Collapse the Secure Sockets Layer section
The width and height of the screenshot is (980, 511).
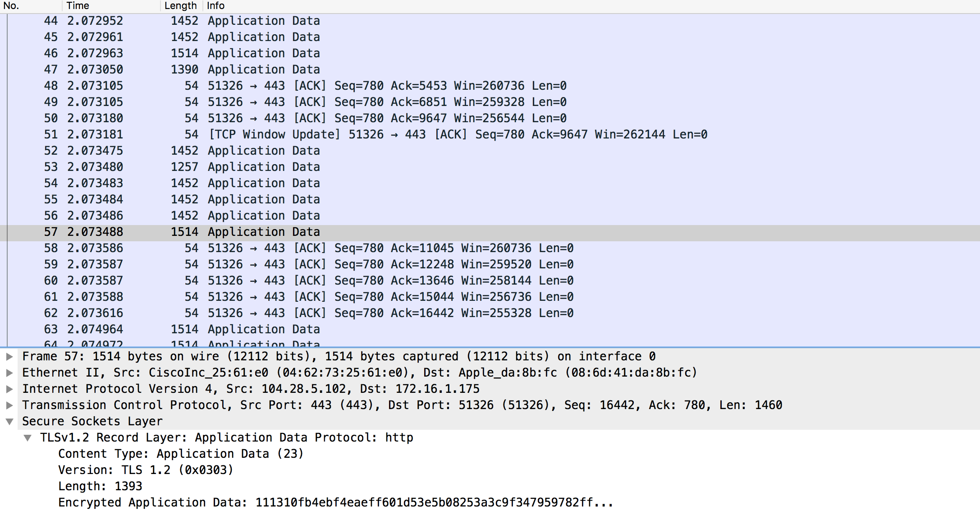pos(9,422)
